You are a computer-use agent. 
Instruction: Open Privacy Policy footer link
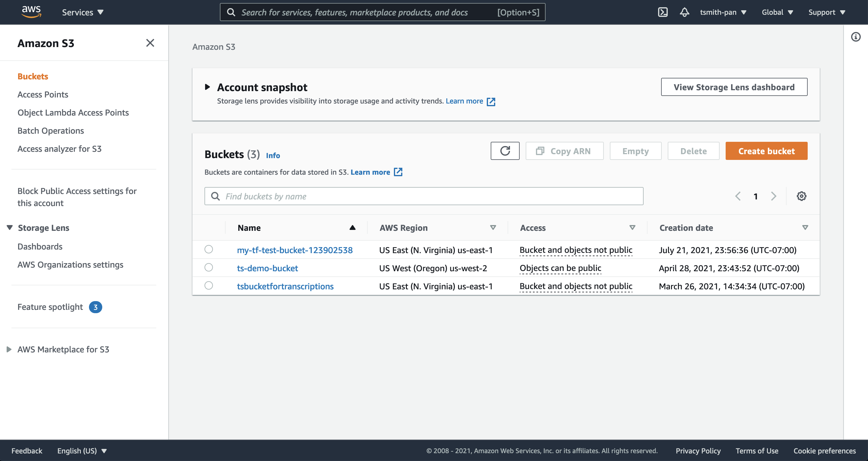[x=698, y=451]
